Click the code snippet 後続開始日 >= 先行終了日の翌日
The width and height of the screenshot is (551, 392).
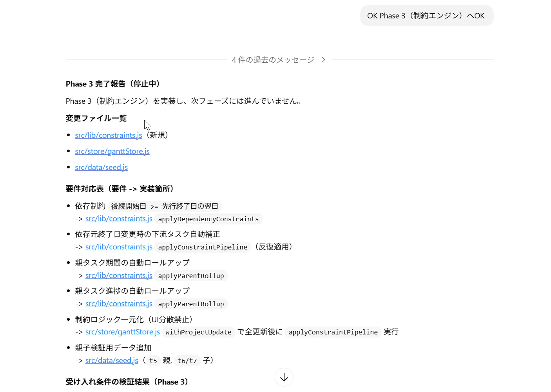(x=165, y=206)
